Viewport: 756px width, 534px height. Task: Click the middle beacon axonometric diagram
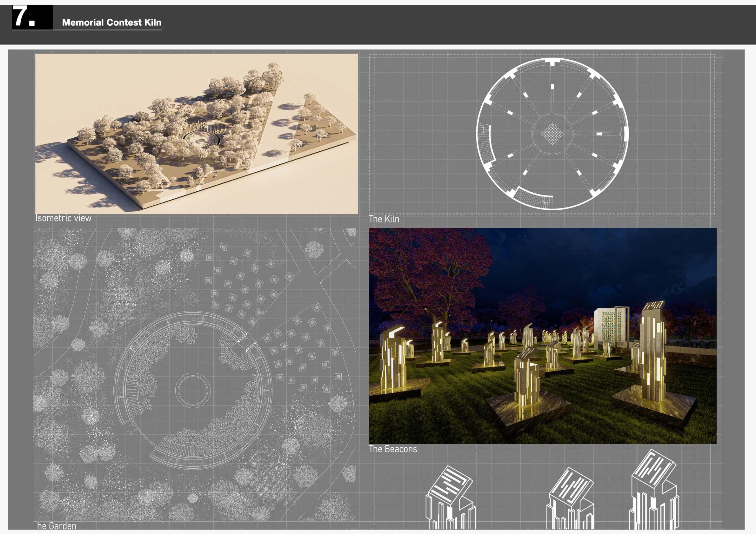(x=571, y=498)
